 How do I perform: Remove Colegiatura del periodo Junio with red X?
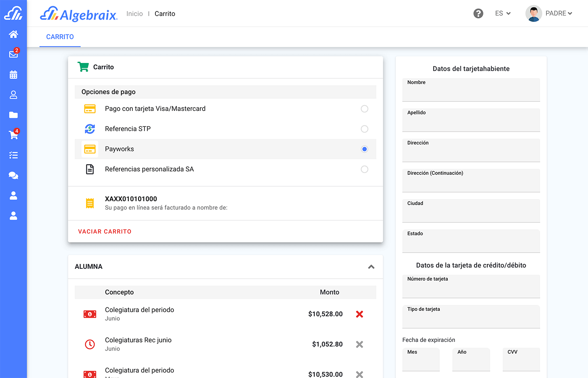coord(360,314)
